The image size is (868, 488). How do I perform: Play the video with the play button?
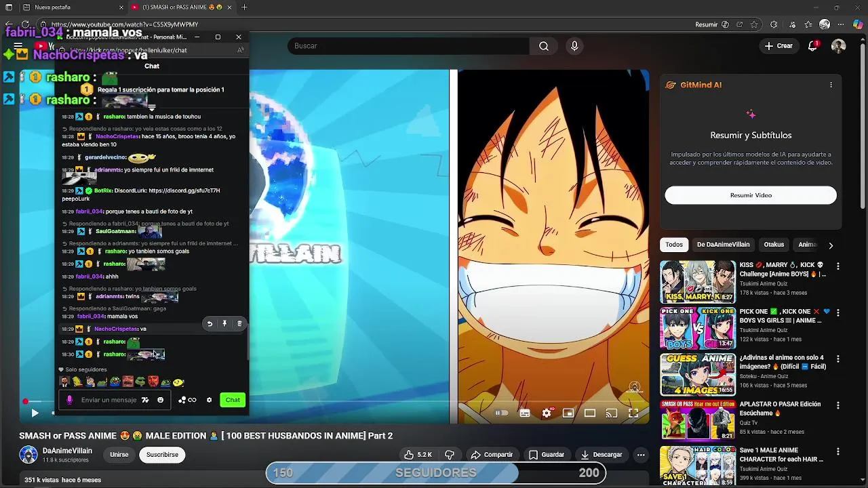pos(35,413)
